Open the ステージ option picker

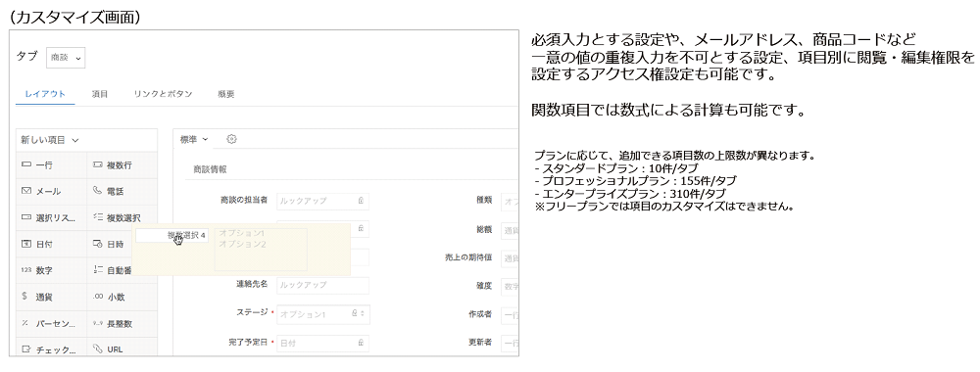tap(322, 314)
